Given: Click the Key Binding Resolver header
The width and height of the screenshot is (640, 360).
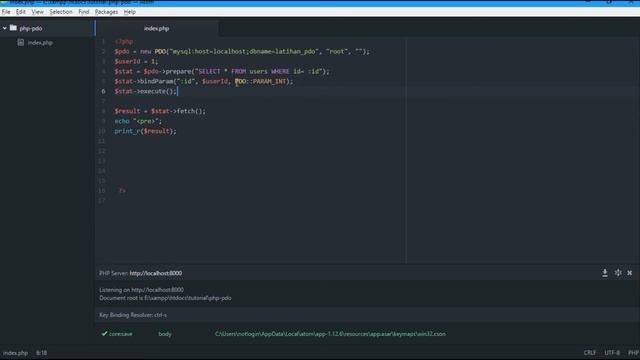Looking at the screenshot, I should pyautogui.click(x=133, y=315).
